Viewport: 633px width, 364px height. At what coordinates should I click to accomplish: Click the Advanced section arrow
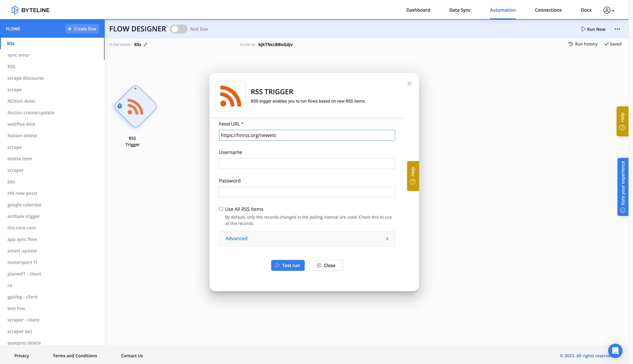click(x=387, y=239)
